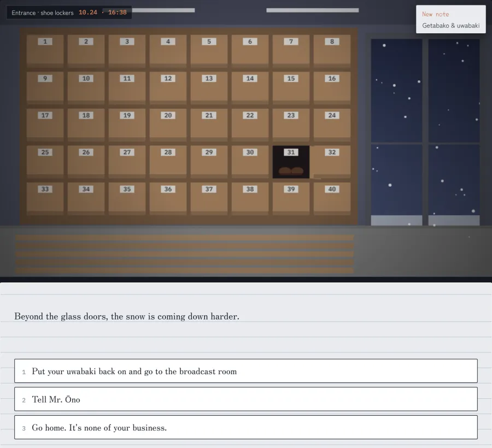This screenshot has height=448, width=492.
Task: Choose the 'Tell Mr. Ōno' option
Action: [x=245, y=399]
